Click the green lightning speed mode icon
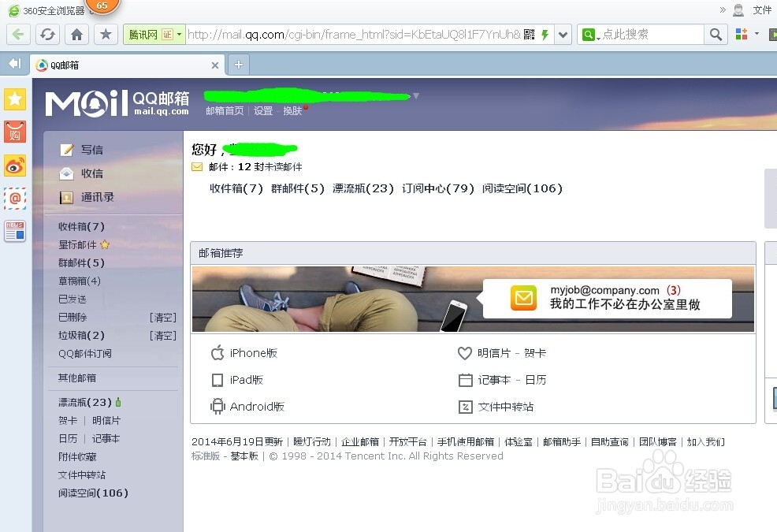The width and height of the screenshot is (777, 532). (545, 34)
